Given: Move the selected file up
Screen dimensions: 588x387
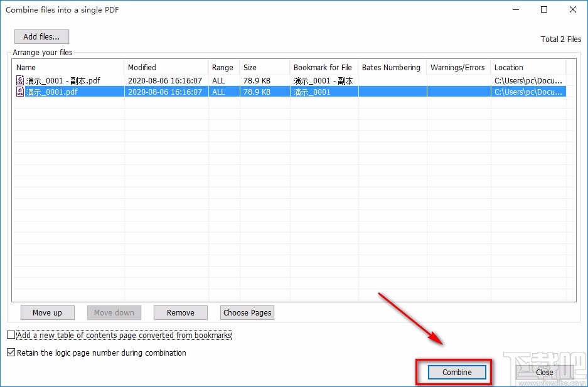Looking at the screenshot, I should pyautogui.click(x=47, y=312).
